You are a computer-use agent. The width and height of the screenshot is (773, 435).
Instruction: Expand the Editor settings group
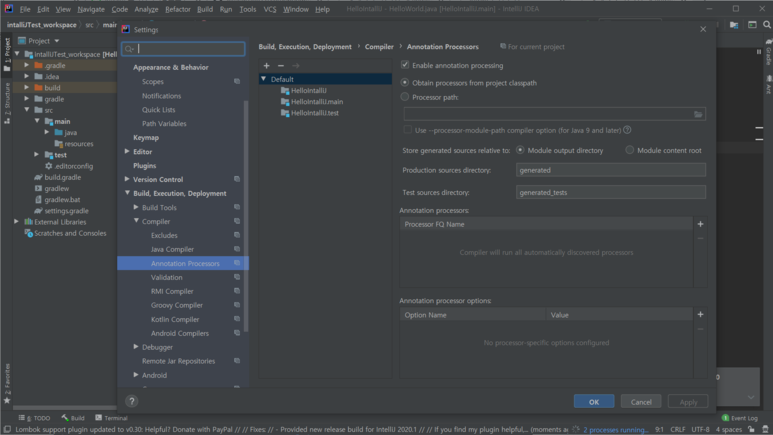tap(127, 151)
